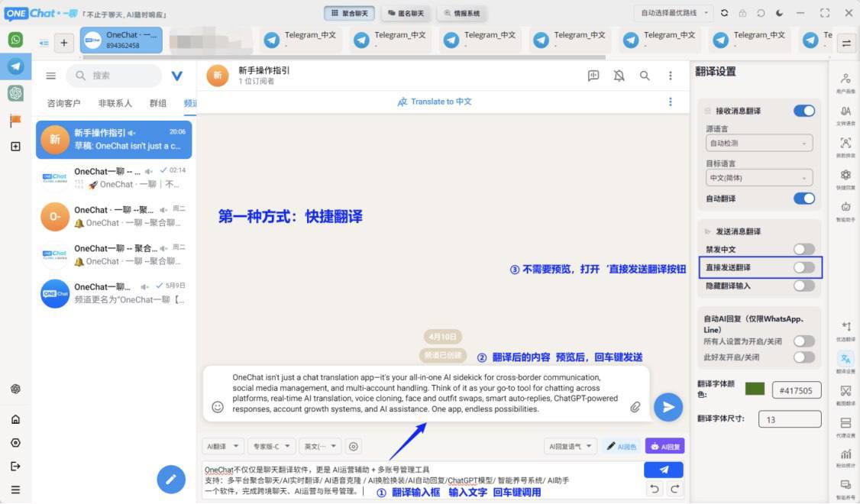Open 截图翻译 scissors icon in right sidebar
Viewport: 860px width, 504px height.
point(845,395)
